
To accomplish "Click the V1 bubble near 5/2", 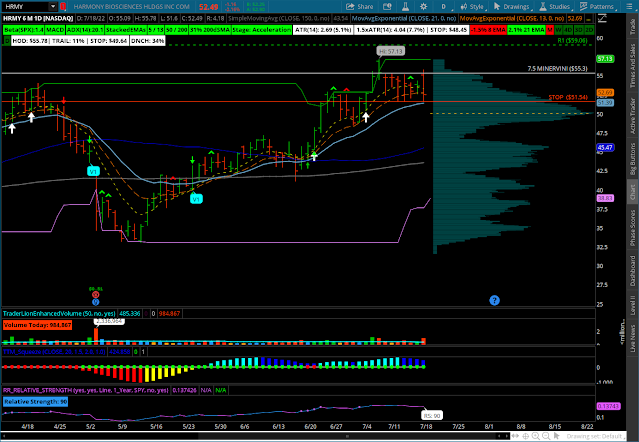I will 93,172.
